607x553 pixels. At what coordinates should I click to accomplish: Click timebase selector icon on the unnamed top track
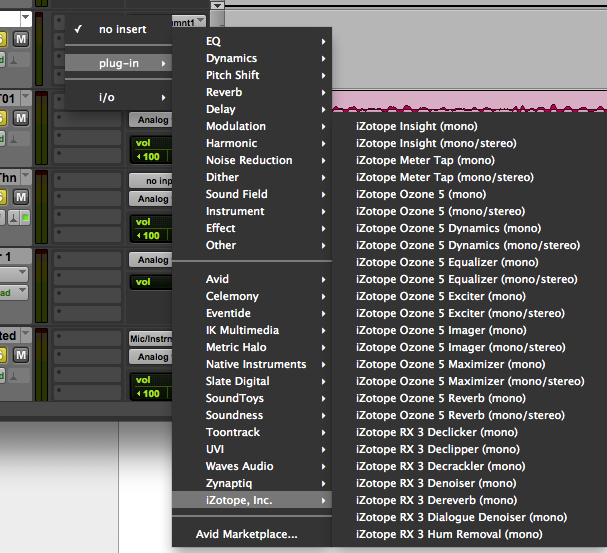tap(14, 60)
